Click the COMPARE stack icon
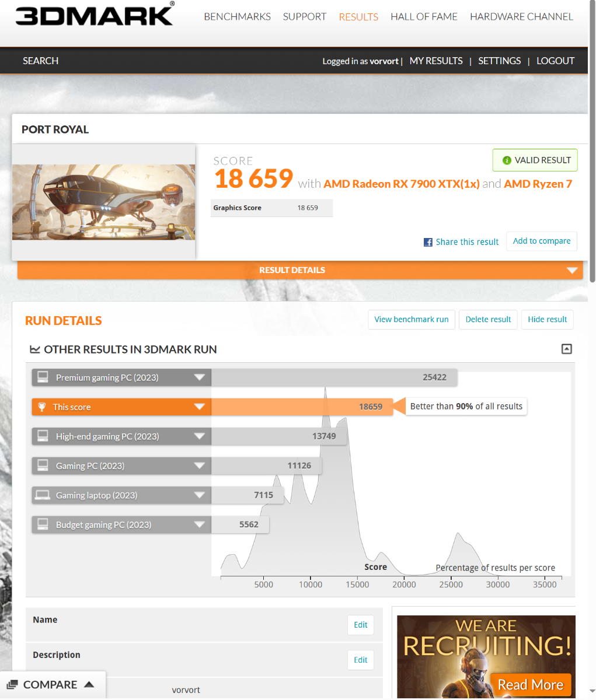Viewport: 596px width, 700px height. pyautogui.click(x=13, y=685)
